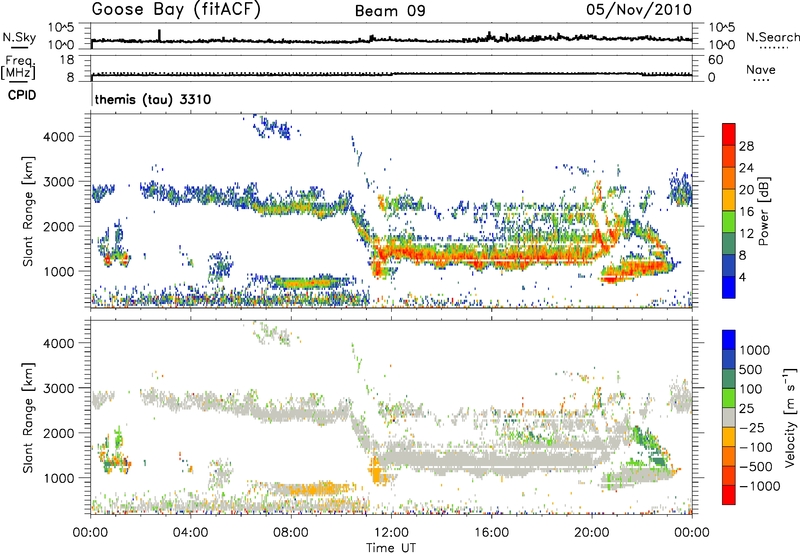This screenshot has height=554, width=800.
Task: Click the '4' value on Power colorbar
Action: [x=742, y=278]
